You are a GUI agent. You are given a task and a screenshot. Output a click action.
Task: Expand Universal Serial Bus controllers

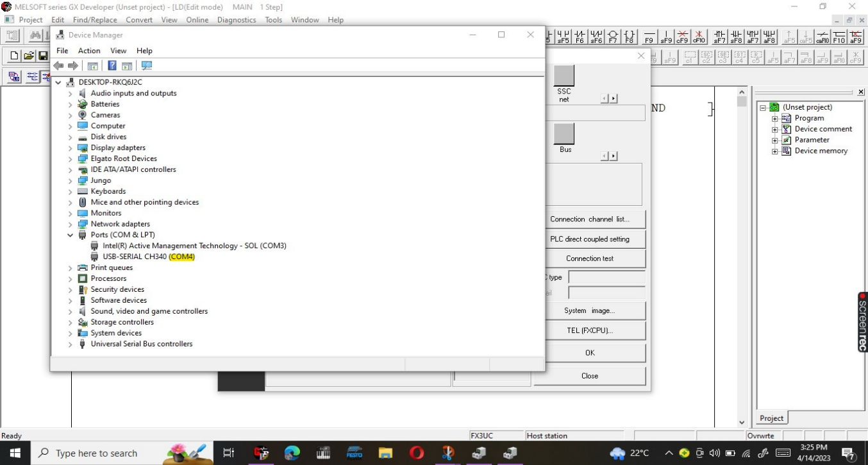(x=71, y=344)
